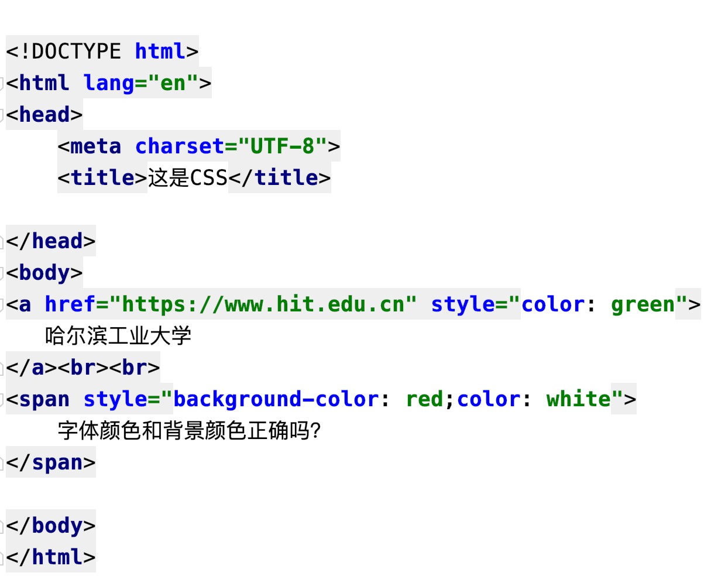The width and height of the screenshot is (728, 576).
Task: Click the closing html tag
Action: point(51,557)
